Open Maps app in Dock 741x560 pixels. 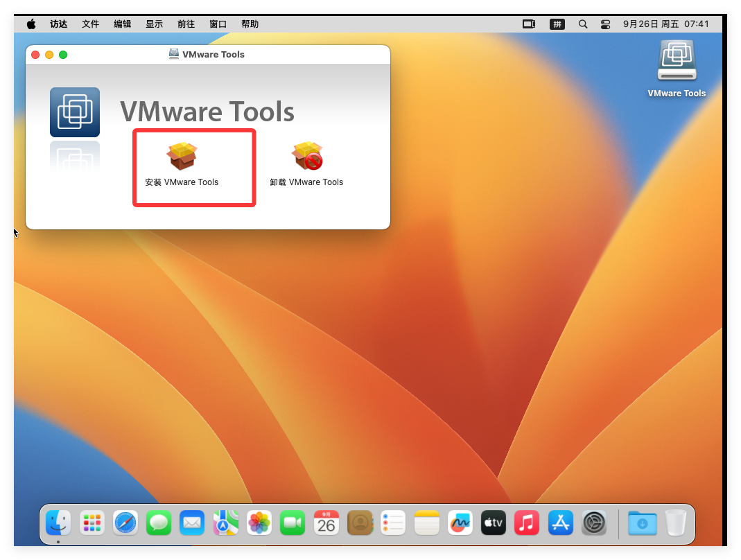coord(225,523)
